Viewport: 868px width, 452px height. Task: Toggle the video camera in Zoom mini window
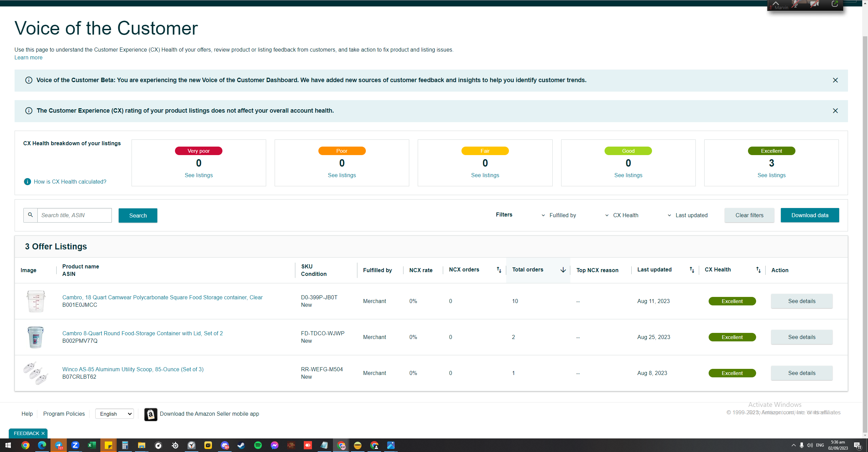pos(814,4)
